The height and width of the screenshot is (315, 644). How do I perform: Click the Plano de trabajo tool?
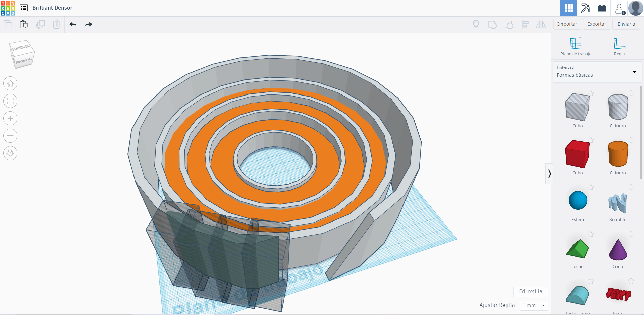click(576, 47)
